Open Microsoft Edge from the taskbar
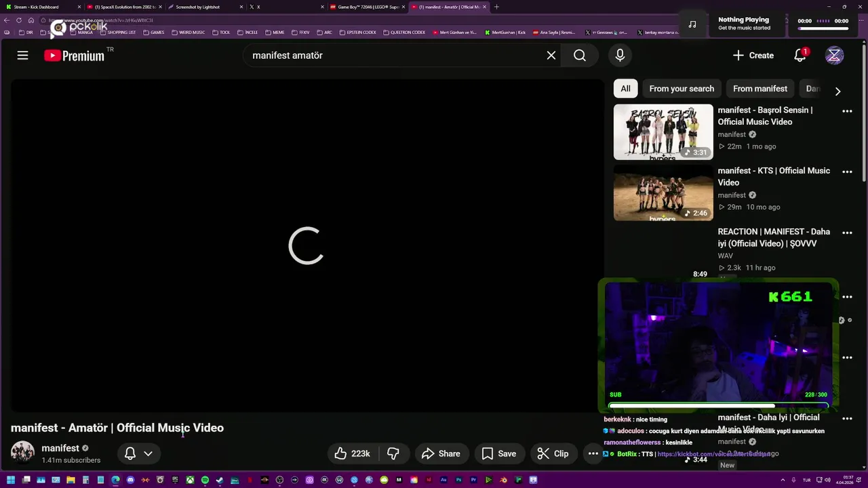The image size is (868, 488). point(115,480)
